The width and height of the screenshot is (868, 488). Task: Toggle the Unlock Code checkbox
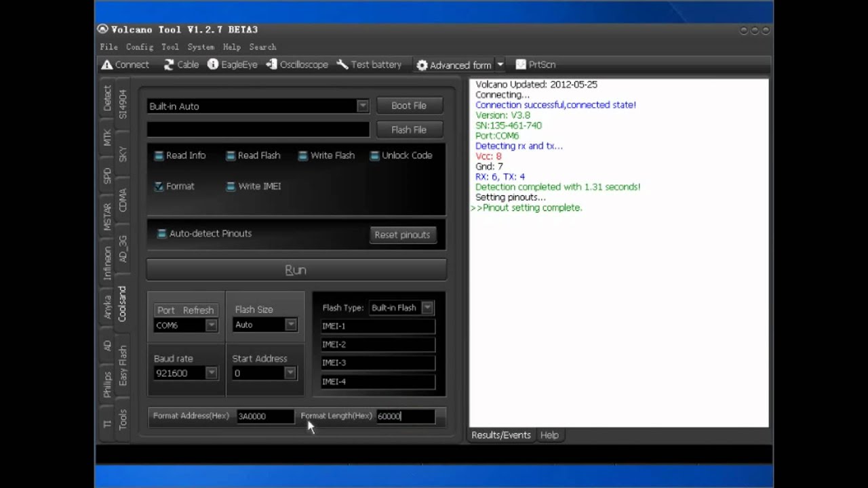point(374,156)
